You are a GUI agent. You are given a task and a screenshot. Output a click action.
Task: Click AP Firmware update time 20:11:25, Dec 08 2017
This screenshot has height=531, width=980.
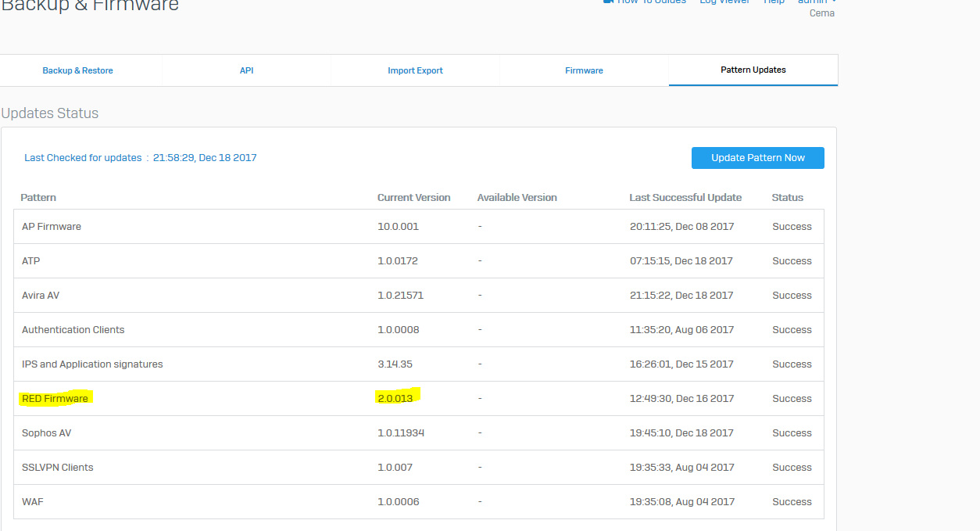click(x=682, y=227)
